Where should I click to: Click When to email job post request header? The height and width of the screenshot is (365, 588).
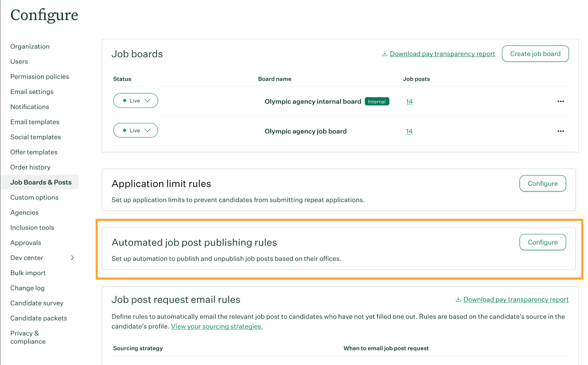tap(386, 348)
